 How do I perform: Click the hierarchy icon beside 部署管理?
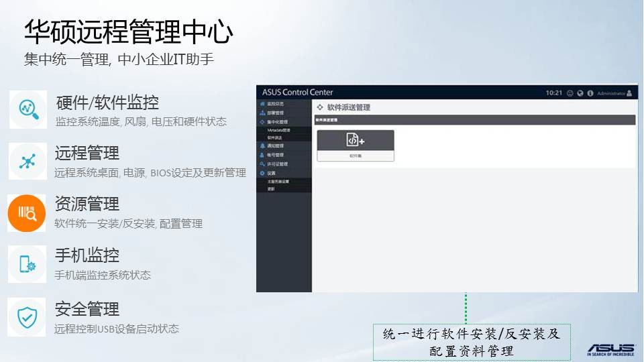pos(262,113)
